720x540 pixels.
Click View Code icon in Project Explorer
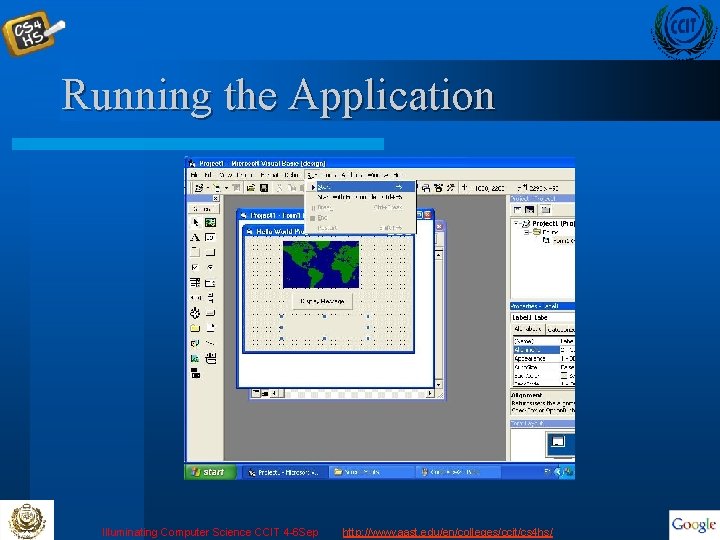point(518,210)
